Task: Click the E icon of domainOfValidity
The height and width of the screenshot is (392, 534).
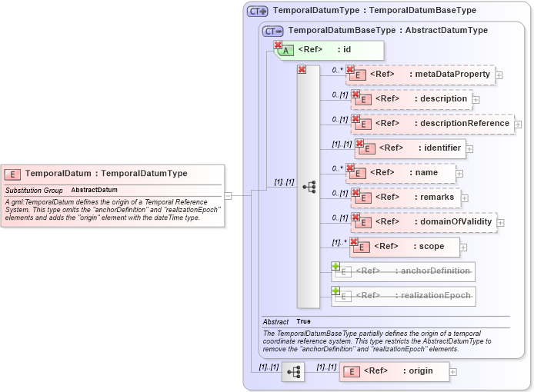Action: (x=363, y=223)
